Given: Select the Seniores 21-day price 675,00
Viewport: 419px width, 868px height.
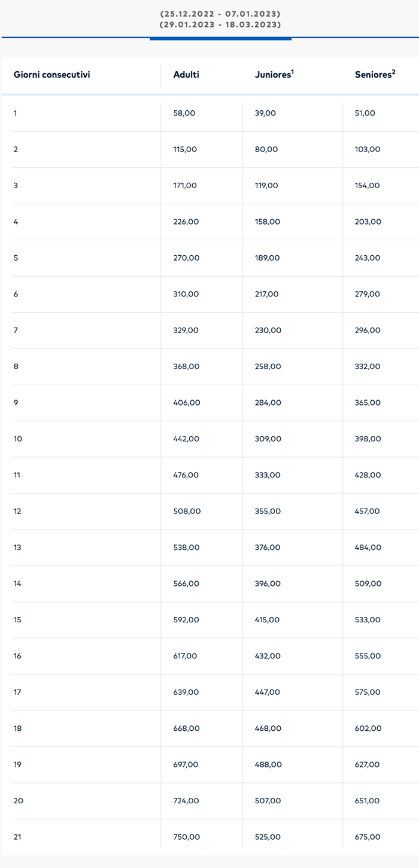Looking at the screenshot, I should point(368,837).
